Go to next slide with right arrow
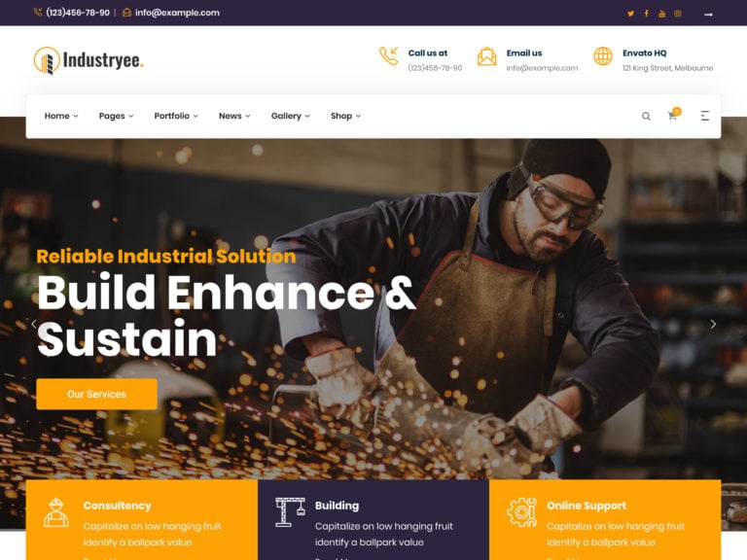Image resolution: width=747 pixels, height=560 pixels. [x=713, y=325]
